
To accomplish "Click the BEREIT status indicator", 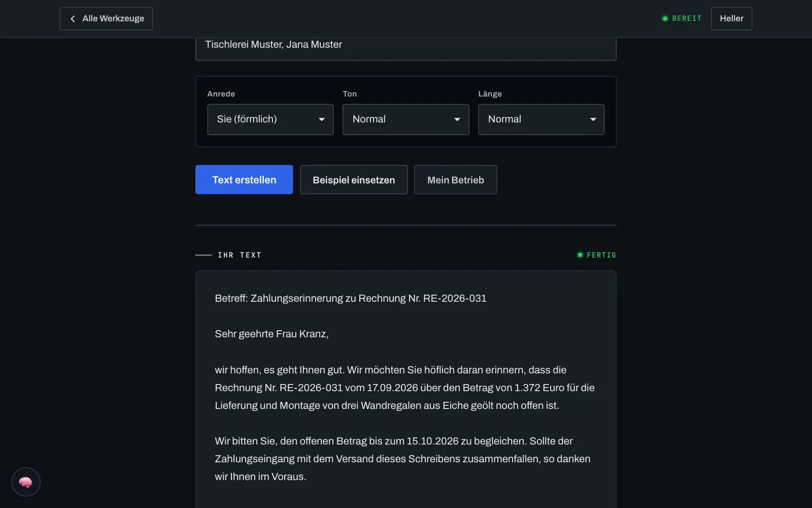I will (682, 18).
